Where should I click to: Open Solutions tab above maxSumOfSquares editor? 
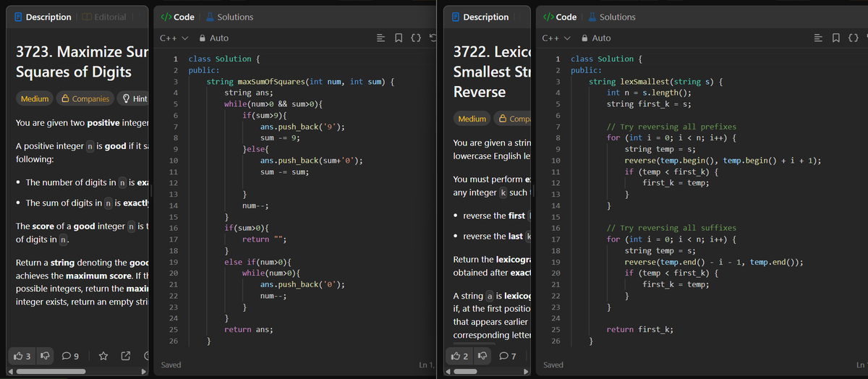[x=229, y=17]
